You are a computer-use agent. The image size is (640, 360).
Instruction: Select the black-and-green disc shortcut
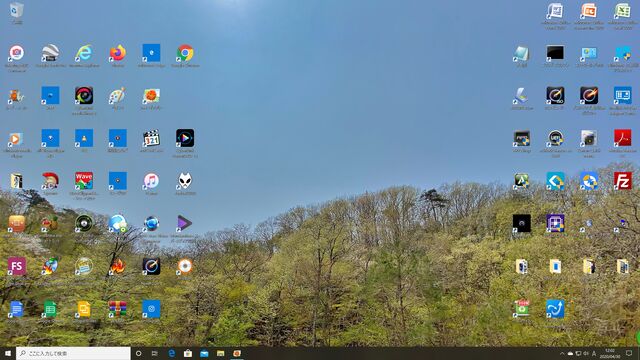coord(84,223)
